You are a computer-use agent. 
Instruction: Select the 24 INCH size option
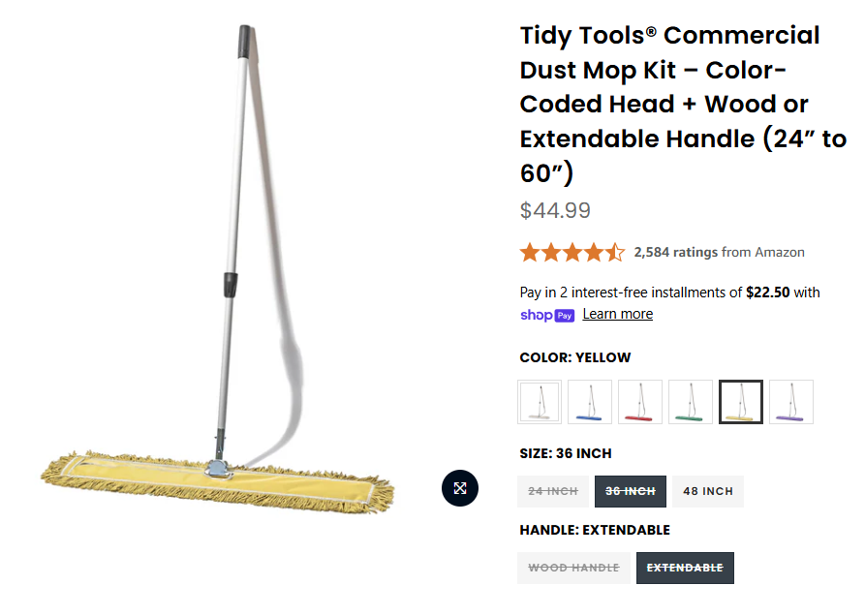pyautogui.click(x=552, y=491)
